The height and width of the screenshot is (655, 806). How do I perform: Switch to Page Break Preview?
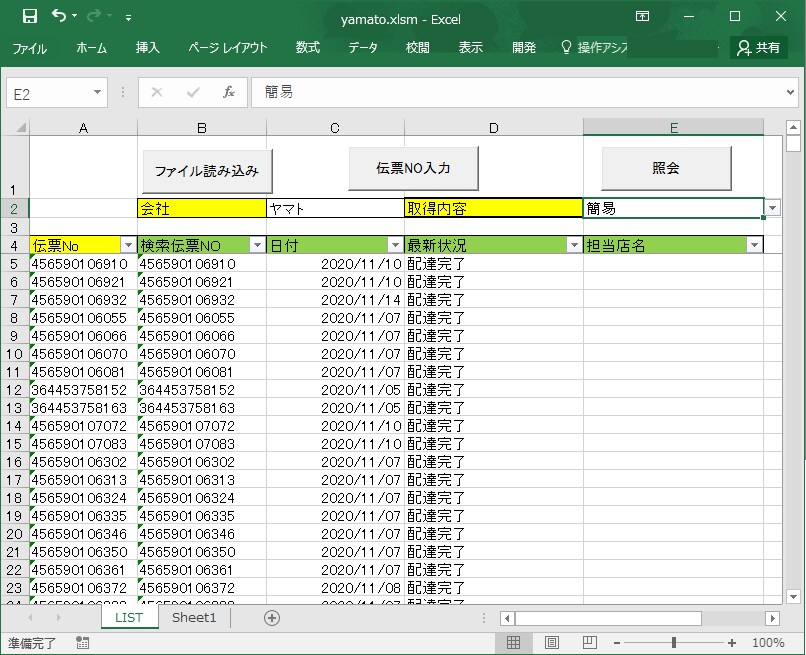[590, 643]
